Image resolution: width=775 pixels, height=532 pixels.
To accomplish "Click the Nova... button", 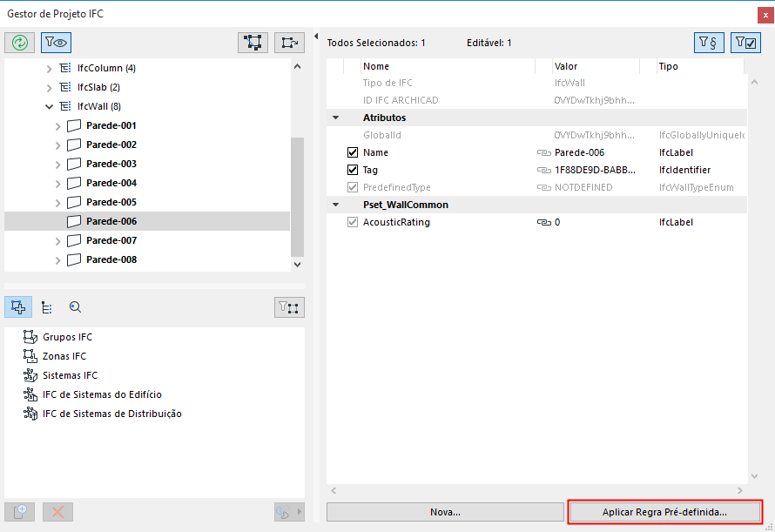I will tap(445, 512).
